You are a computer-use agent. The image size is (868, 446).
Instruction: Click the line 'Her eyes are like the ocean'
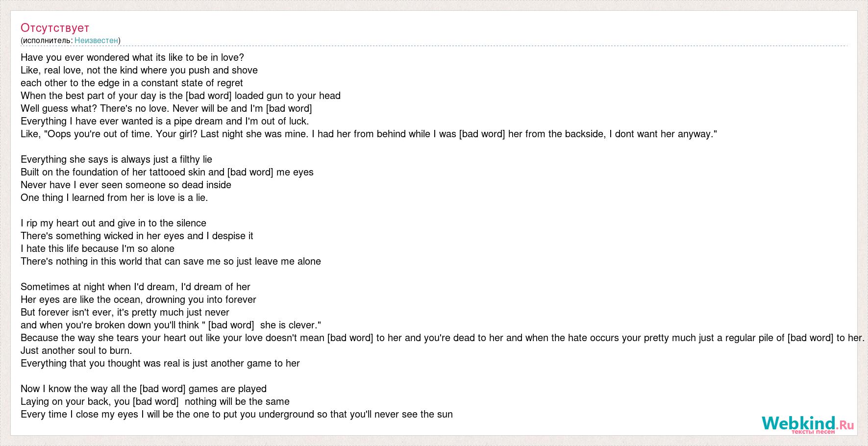138,299
